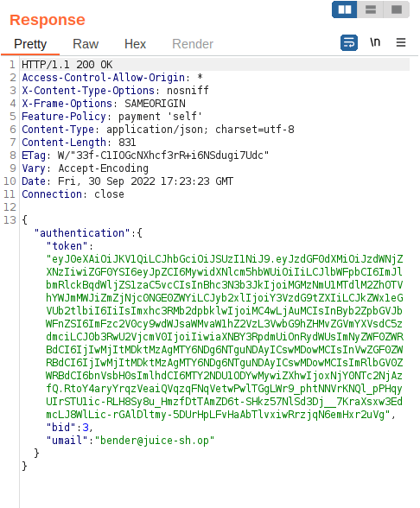
Task: Click the Response panel title
Action: coord(48,20)
